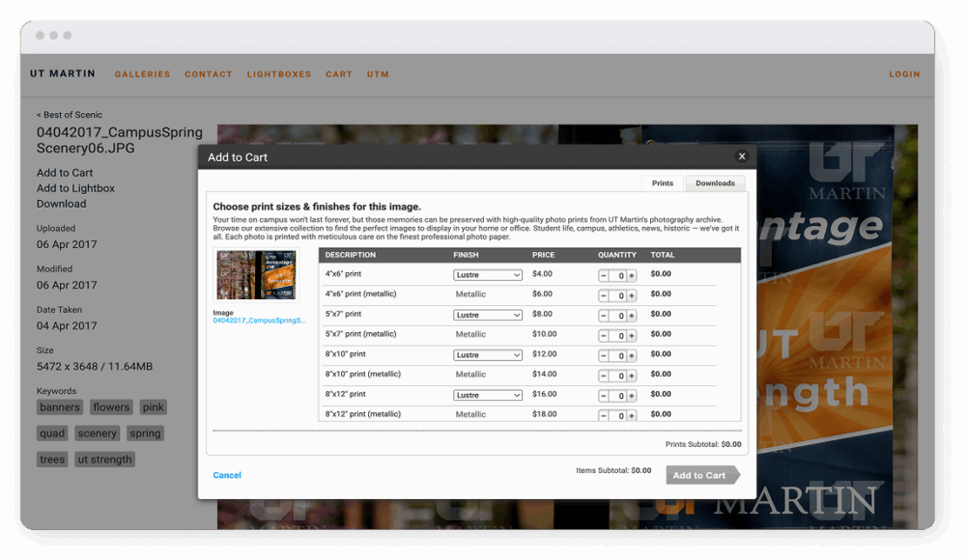
Task: Open the UTM nav link
Action: (x=378, y=74)
